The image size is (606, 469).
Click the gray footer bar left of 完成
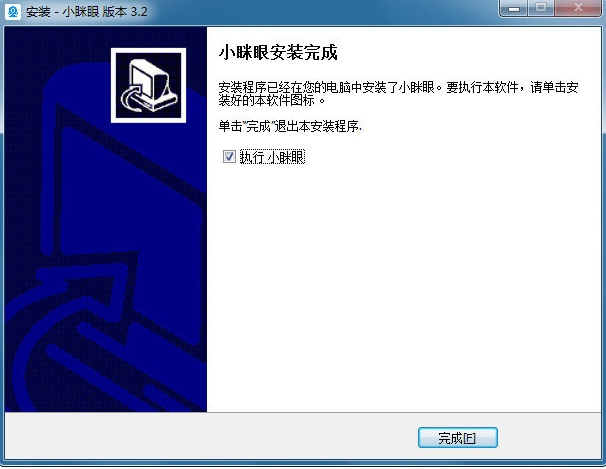pos(209,437)
